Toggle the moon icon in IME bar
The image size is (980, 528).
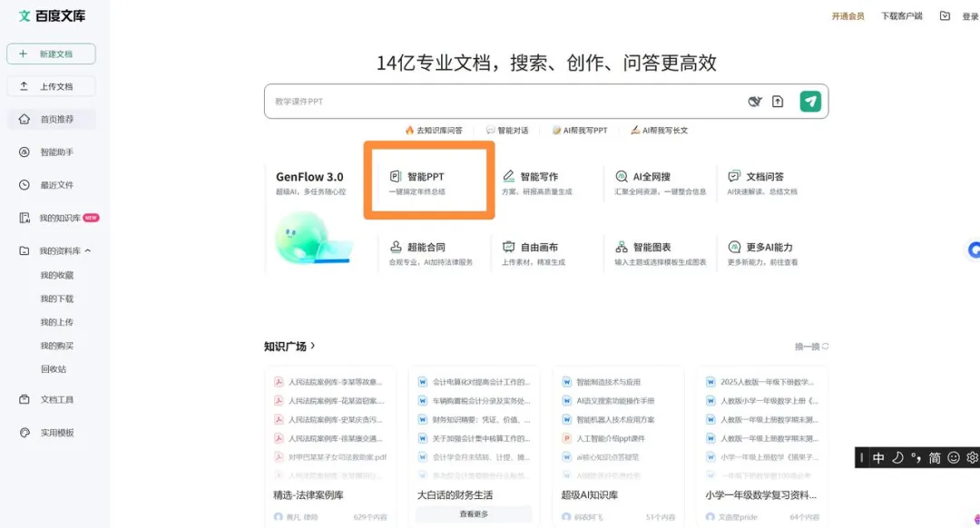[x=897, y=458]
